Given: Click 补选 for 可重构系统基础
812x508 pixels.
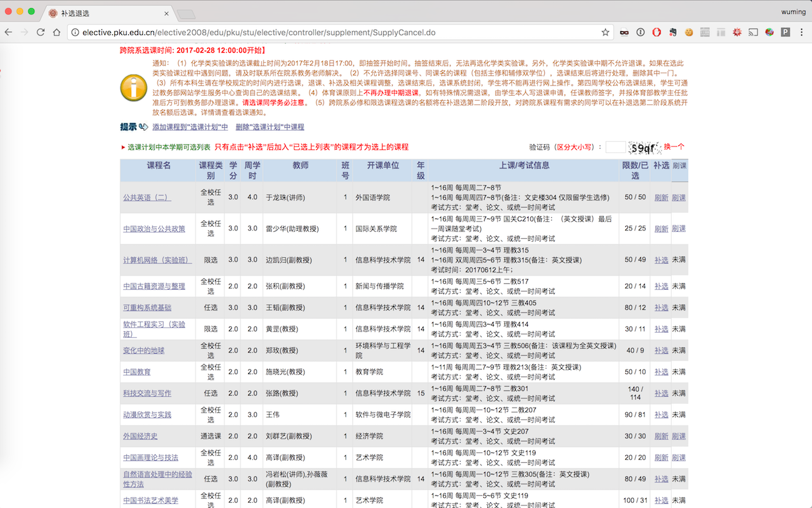Looking at the screenshot, I should pyautogui.click(x=661, y=308).
